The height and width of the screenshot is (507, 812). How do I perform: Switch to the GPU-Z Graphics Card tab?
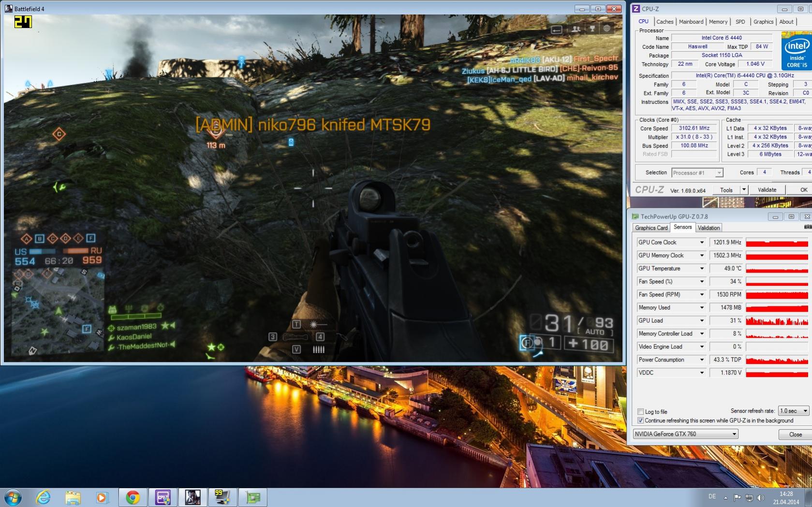click(651, 228)
